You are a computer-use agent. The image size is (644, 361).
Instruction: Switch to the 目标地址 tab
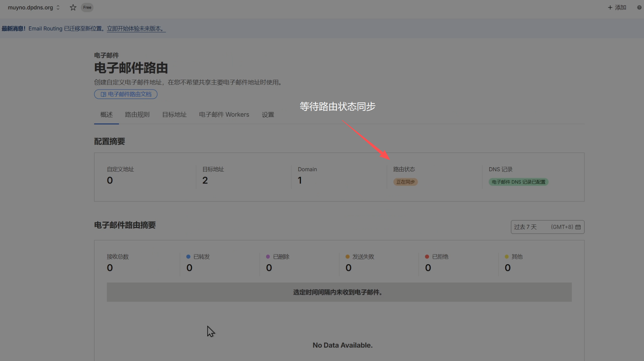click(174, 115)
